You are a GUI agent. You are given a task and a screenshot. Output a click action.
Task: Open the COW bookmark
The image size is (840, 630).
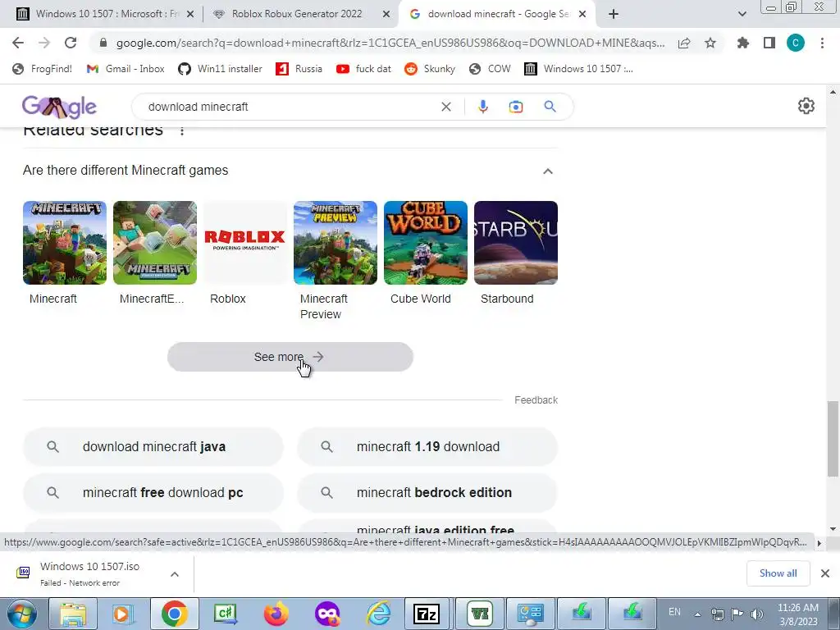pos(490,69)
